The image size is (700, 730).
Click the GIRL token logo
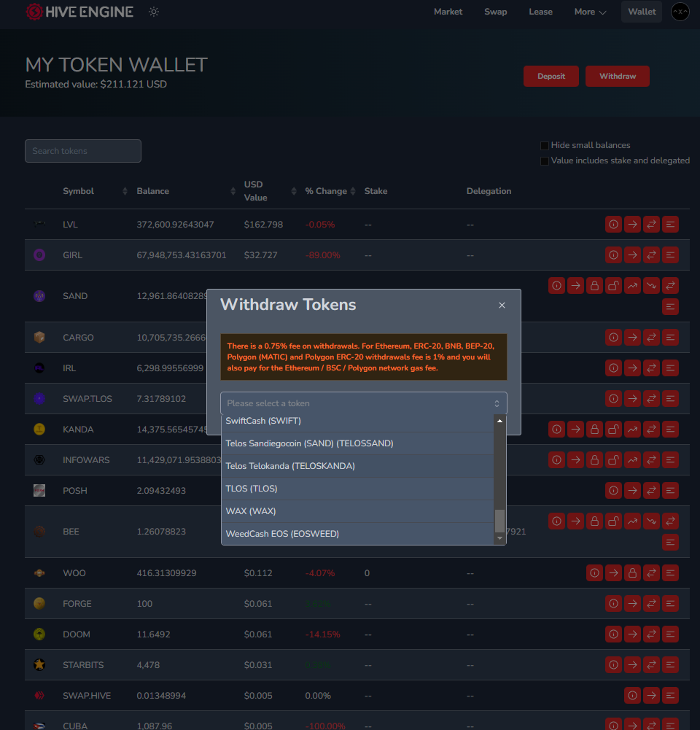[x=39, y=255]
